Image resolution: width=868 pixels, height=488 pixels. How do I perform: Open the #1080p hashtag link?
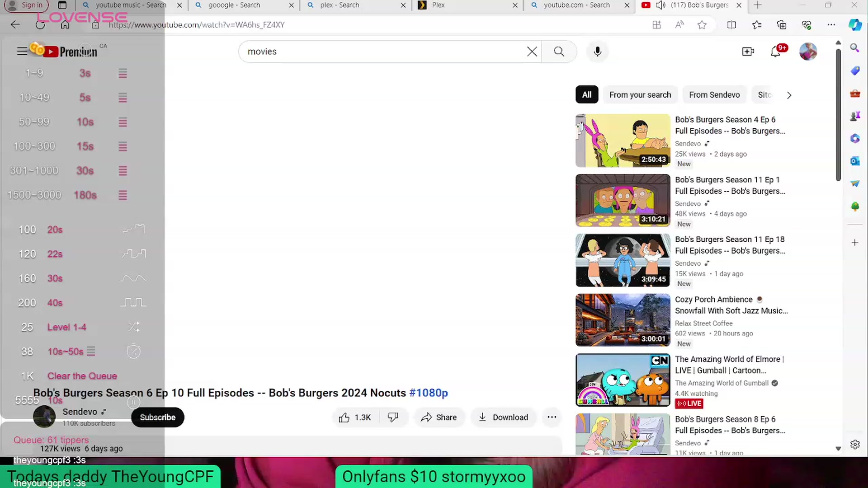coord(429,393)
